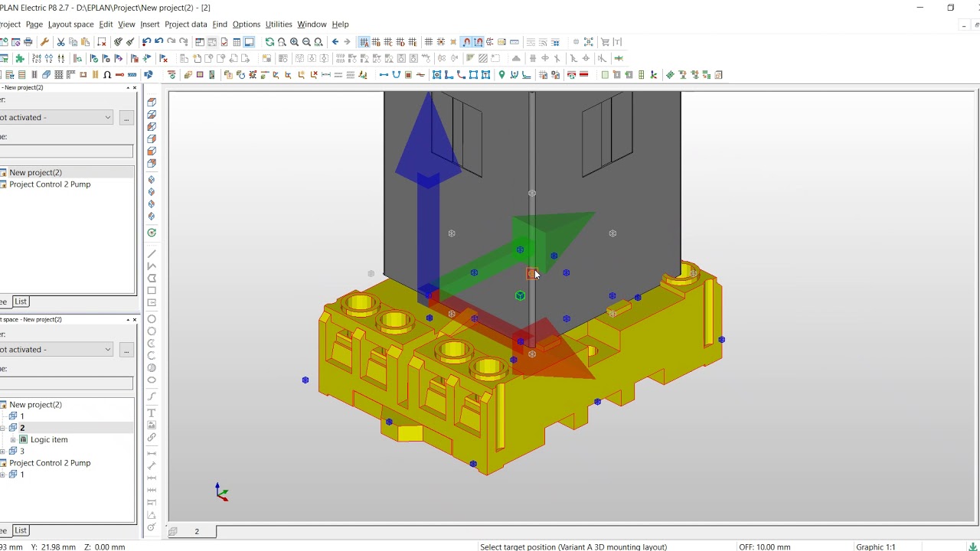980x551 pixels.
Task: Click the lower navigator value input field
Action: point(67,383)
